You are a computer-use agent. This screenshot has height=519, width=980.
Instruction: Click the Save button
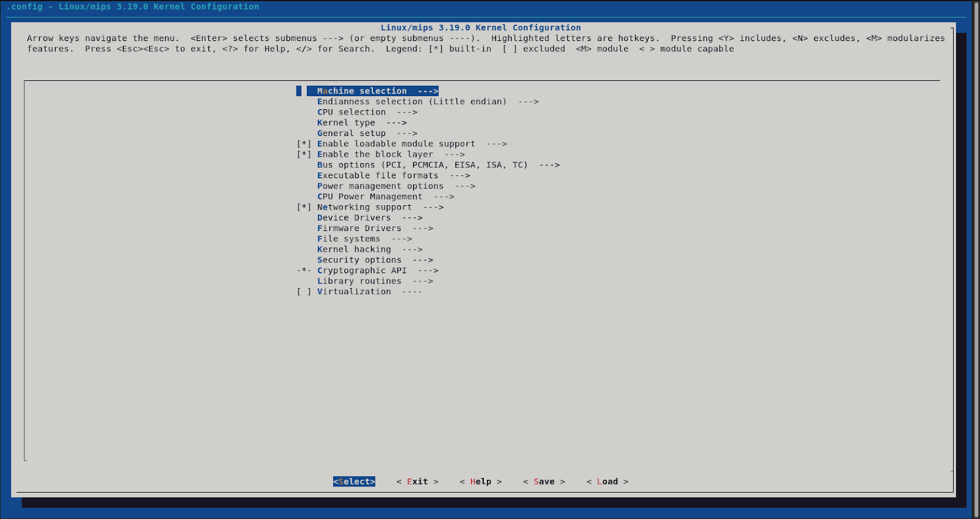coord(544,482)
